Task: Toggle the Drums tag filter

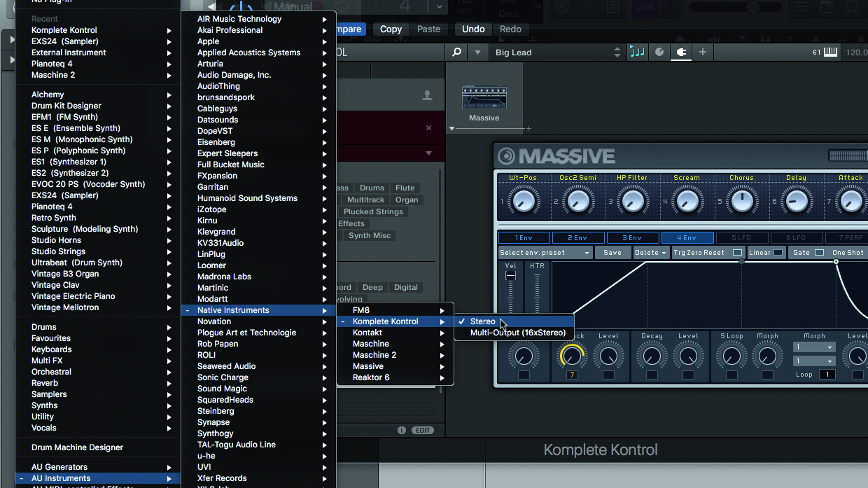Action: click(372, 188)
